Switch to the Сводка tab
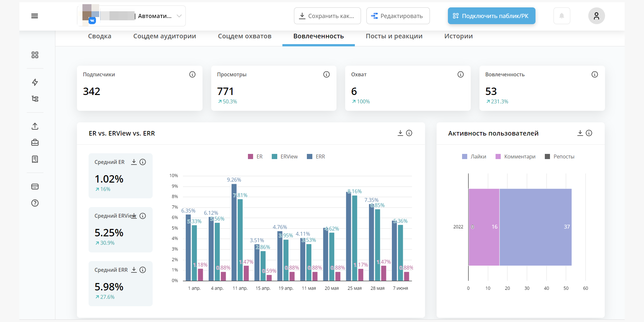Viewport: 644px width, 322px height. 100,36
